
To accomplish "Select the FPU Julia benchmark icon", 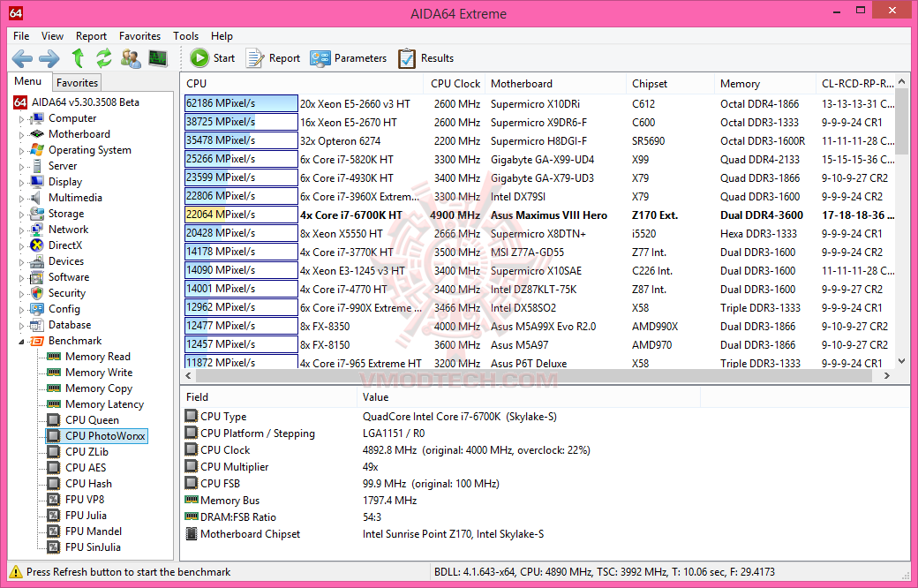I will [54, 515].
